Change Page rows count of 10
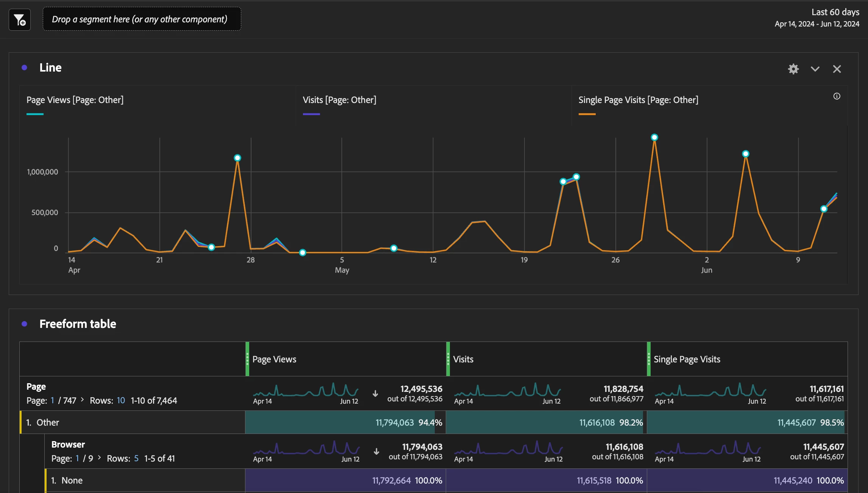Image resolution: width=868 pixels, height=493 pixels. pos(121,401)
